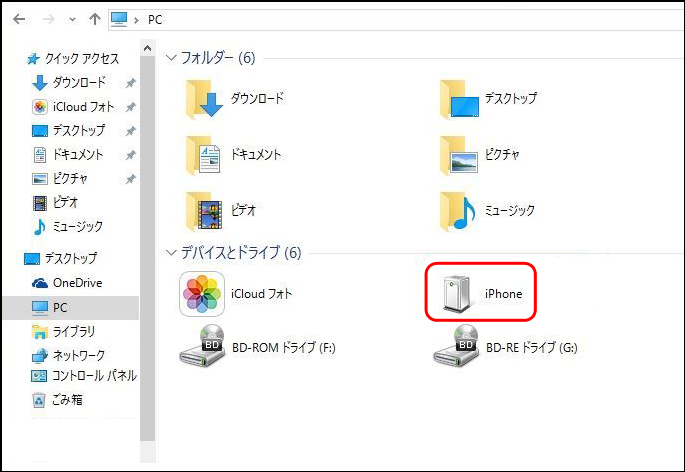
Task: Click the main pane ミュージック folder label
Action: (x=510, y=210)
